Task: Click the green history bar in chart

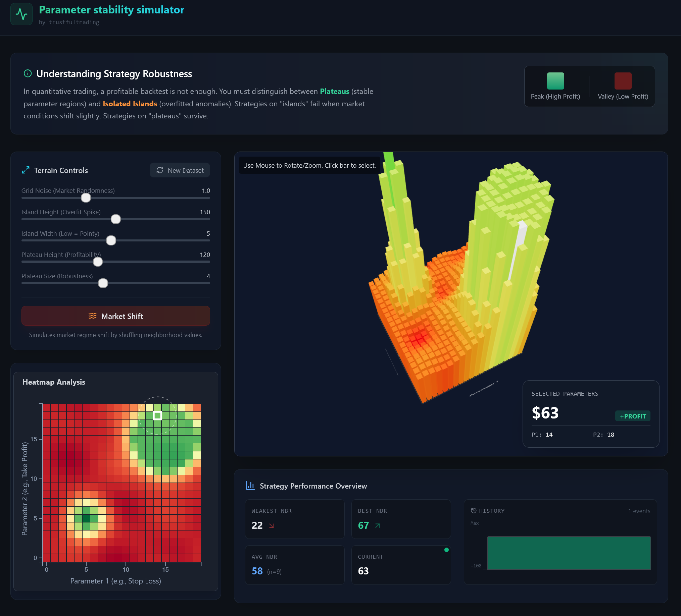Action: (569, 553)
